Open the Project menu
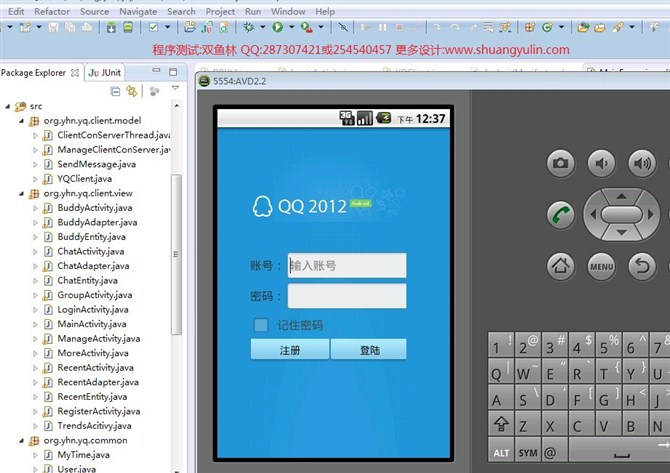 coord(220,12)
